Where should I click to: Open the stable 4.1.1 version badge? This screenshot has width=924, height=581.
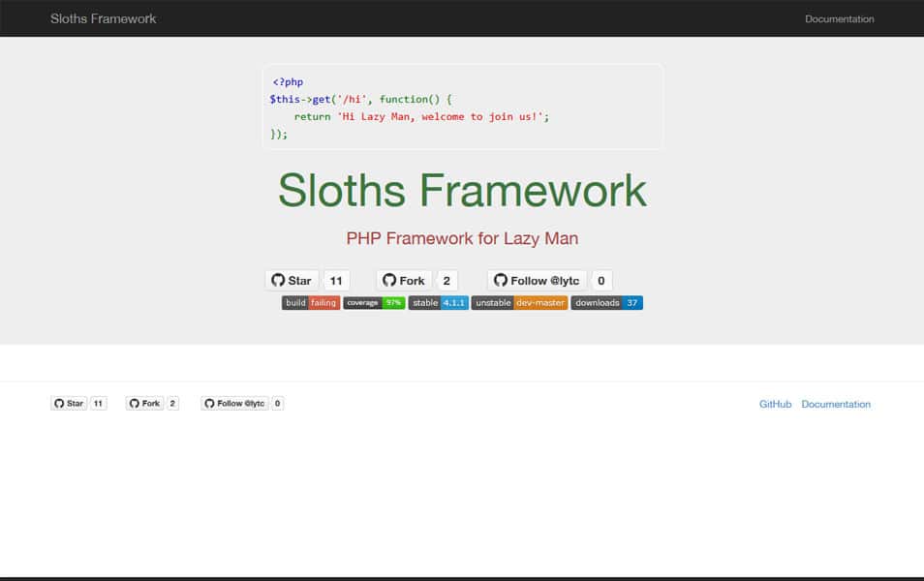439,303
